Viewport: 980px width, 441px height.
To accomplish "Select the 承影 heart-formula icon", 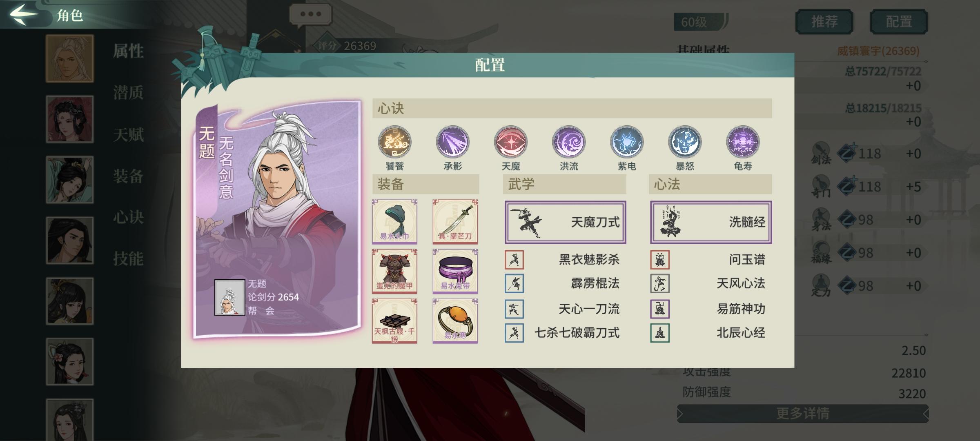I will click(x=452, y=142).
